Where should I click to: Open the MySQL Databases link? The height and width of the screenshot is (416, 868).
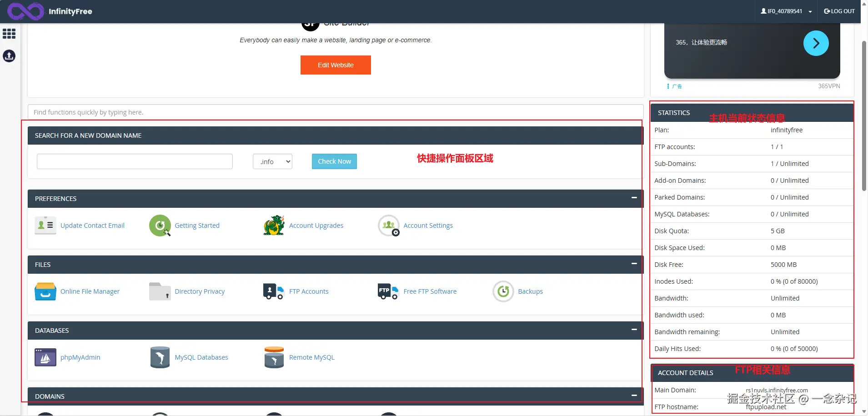tap(201, 357)
